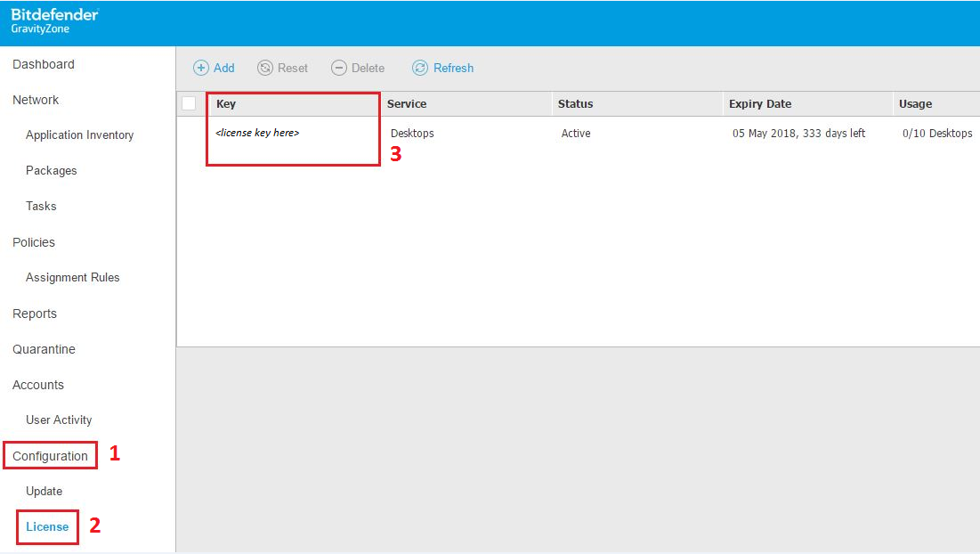The height and width of the screenshot is (554, 980).
Task: Open the Packages page
Action: [x=52, y=171]
